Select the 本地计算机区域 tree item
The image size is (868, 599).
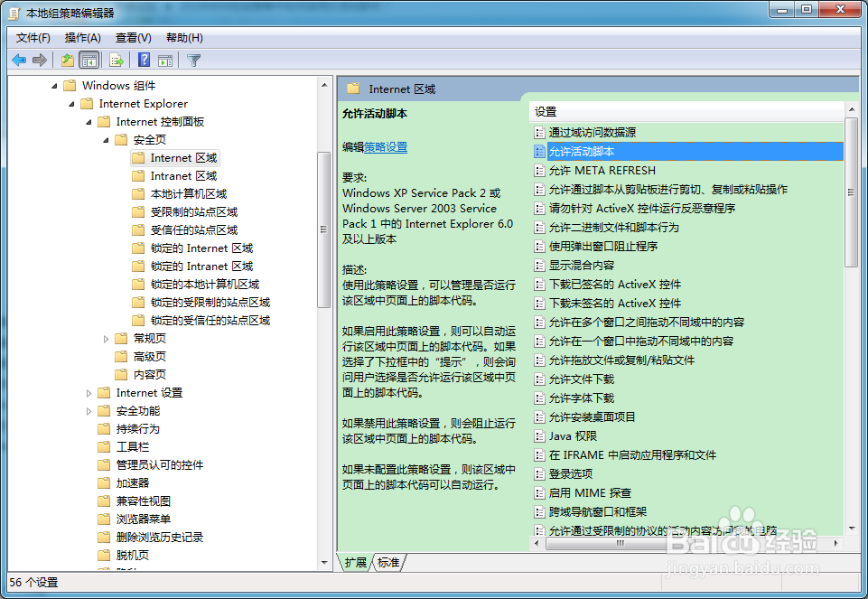[189, 193]
